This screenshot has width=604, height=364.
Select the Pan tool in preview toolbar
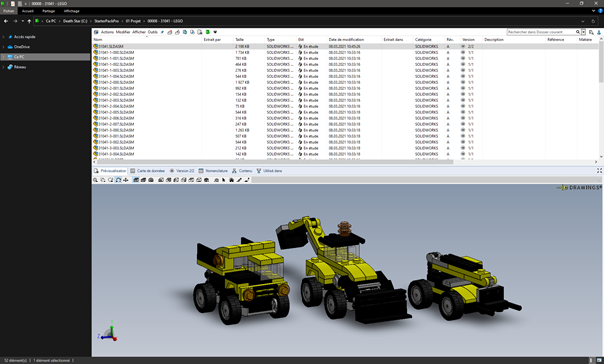click(126, 180)
